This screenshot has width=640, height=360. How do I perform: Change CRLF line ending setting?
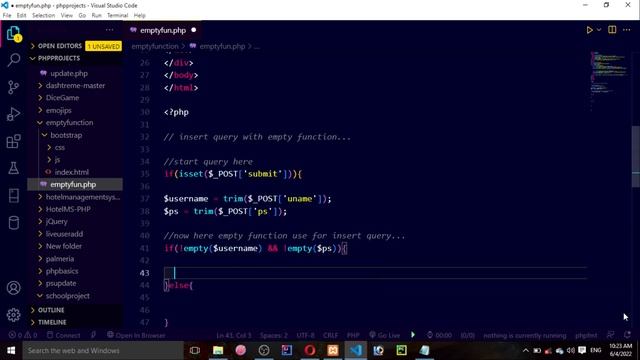click(330, 336)
